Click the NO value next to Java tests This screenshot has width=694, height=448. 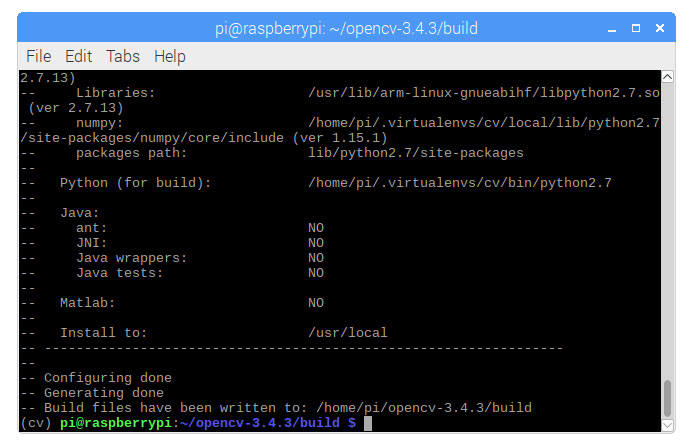(x=316, y=273)
